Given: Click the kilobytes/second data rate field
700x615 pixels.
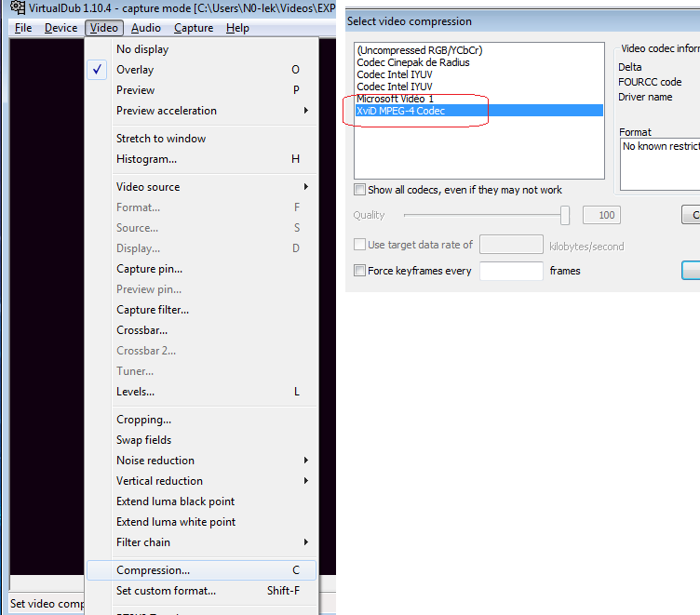Looking at the screenshot, I should [x=511, y=245].
